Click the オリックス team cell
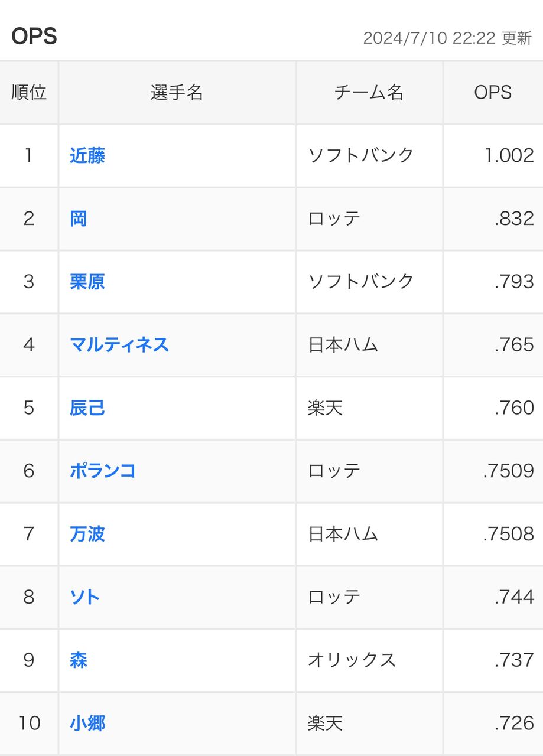This screenshot has width=543, height=756. 352,660
